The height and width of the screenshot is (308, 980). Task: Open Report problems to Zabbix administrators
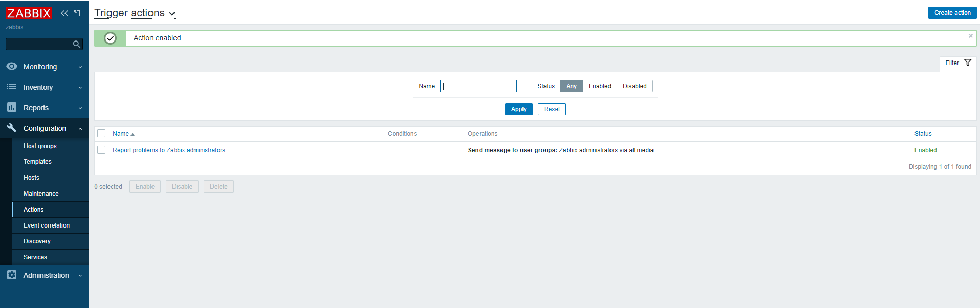tap(169, 150)
